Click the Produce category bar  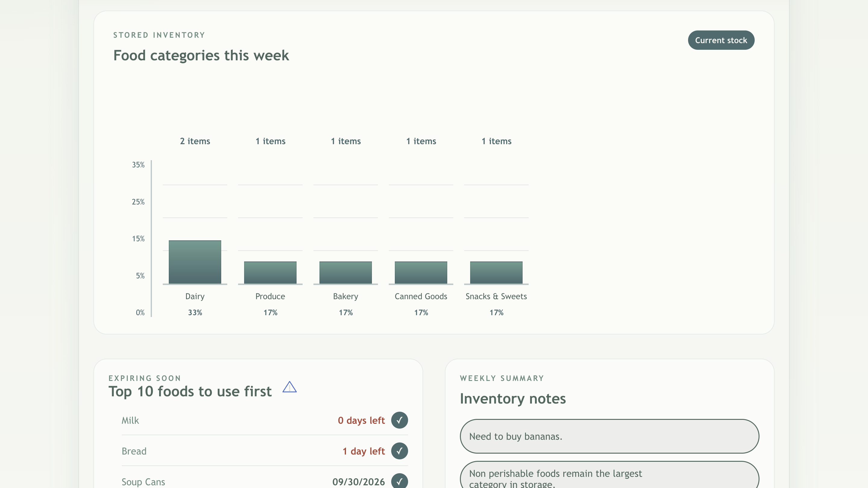click(270, 272)
